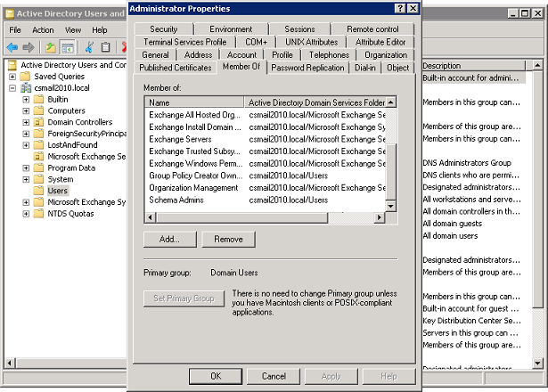548x392 pixels.
Task: Click the Back arrow toolbar icon
Action: point(12,47)
